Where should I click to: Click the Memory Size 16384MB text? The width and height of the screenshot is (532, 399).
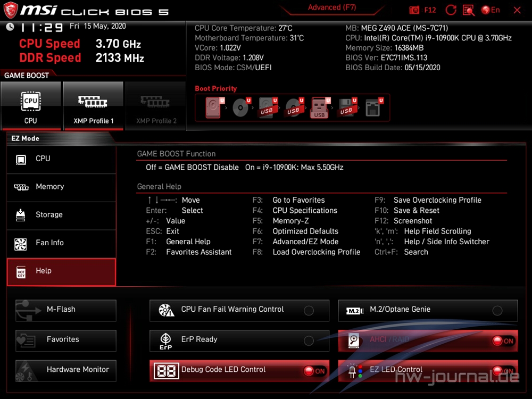pos(385,48)
